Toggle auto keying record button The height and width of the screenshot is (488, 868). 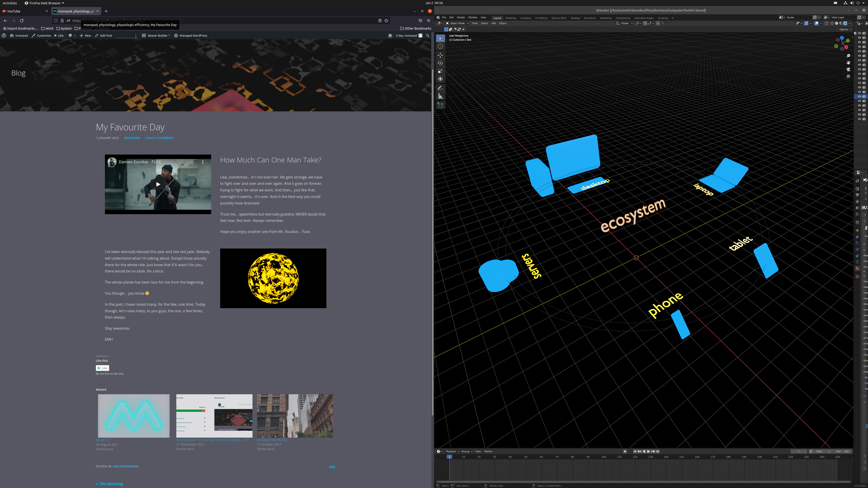[x=625, y=451]
